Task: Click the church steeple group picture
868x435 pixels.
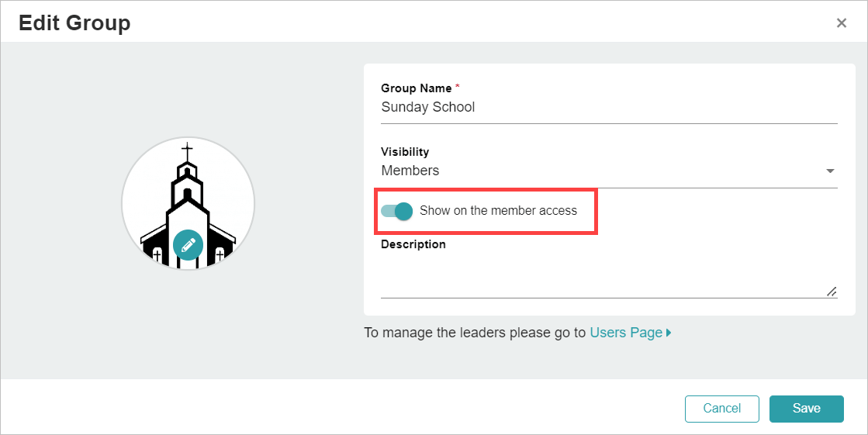Action: [x=188, y=204]
